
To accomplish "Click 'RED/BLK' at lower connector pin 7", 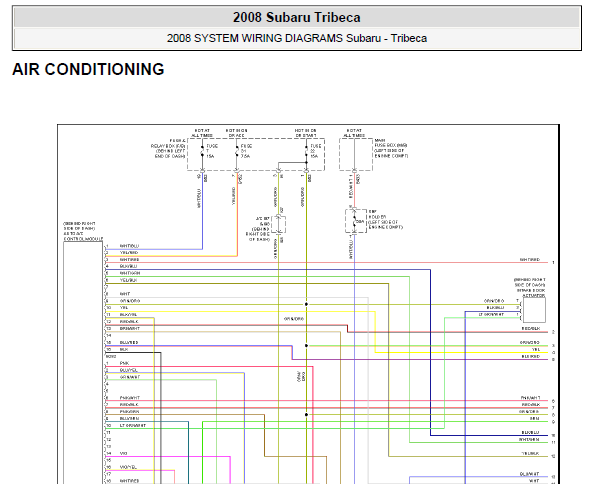I will click(129, 405).
